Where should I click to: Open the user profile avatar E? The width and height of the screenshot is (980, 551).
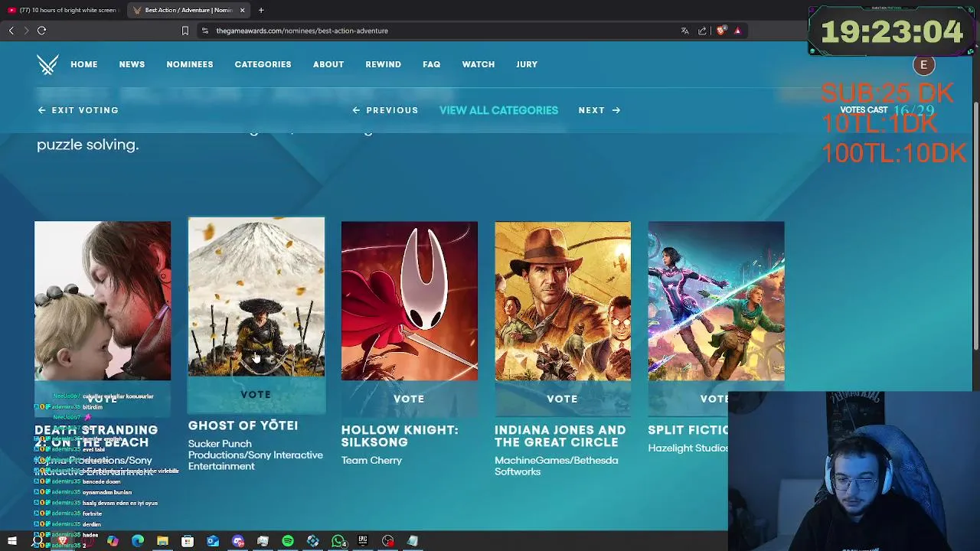click(923, 65)
